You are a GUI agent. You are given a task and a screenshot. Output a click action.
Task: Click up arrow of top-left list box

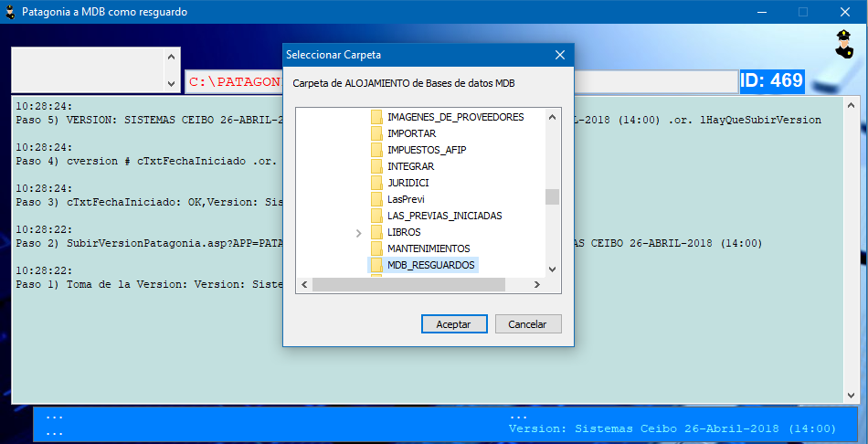click(x=171, y=57)
